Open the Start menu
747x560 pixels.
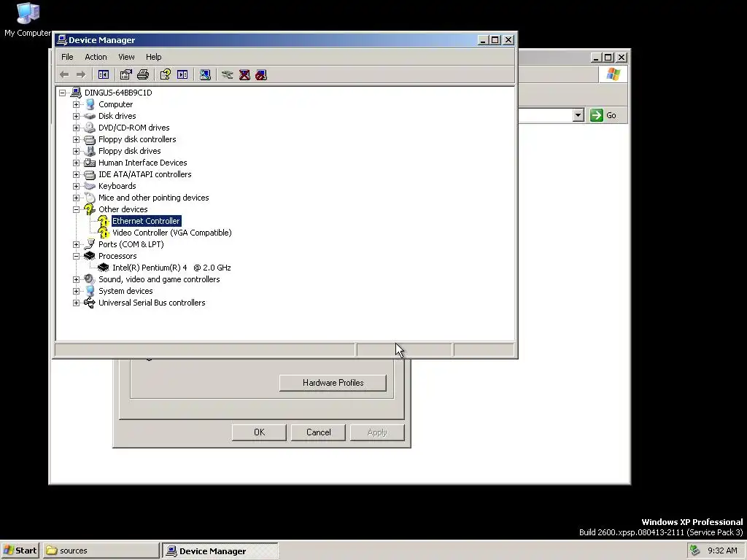click(x=20, y=551)
